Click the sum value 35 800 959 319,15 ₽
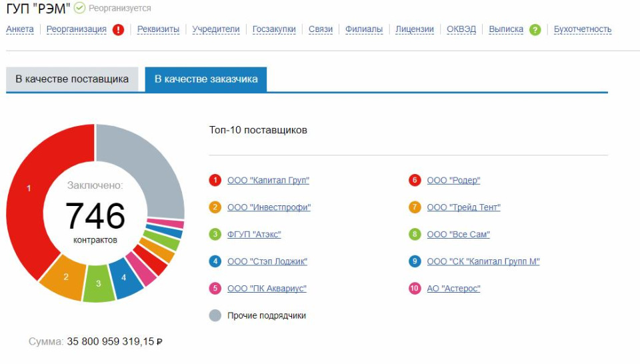Viewport: 640px width, 364px height. click(x=115, y=341)
